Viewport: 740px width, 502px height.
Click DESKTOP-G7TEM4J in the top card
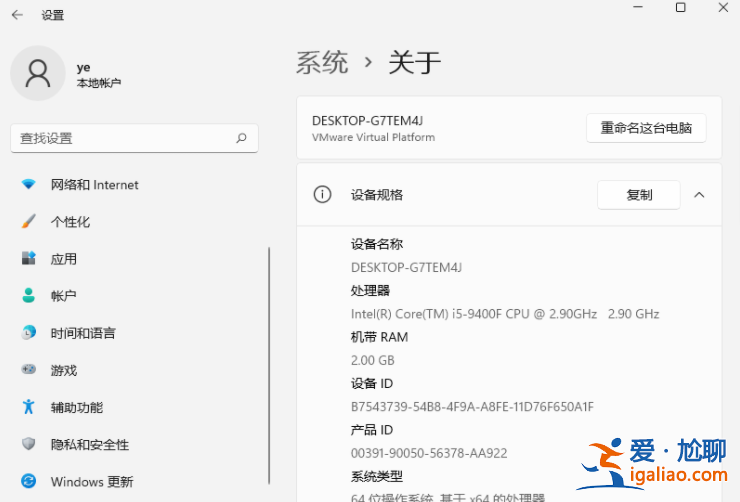(367, 121)
